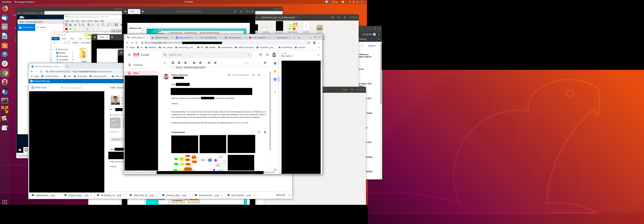Snooze the email with clock icon
This screenshot has height=224, width=644.
pyautogui.click(x=201, y=63)
